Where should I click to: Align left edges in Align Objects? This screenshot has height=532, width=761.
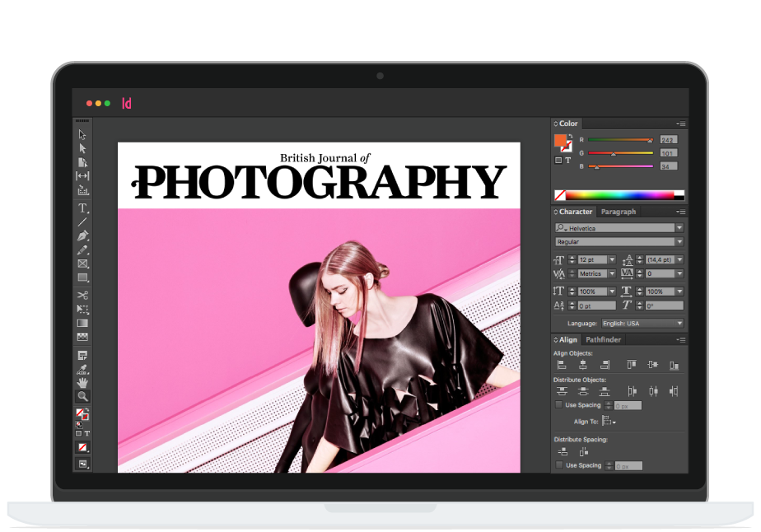pos(562,365)
